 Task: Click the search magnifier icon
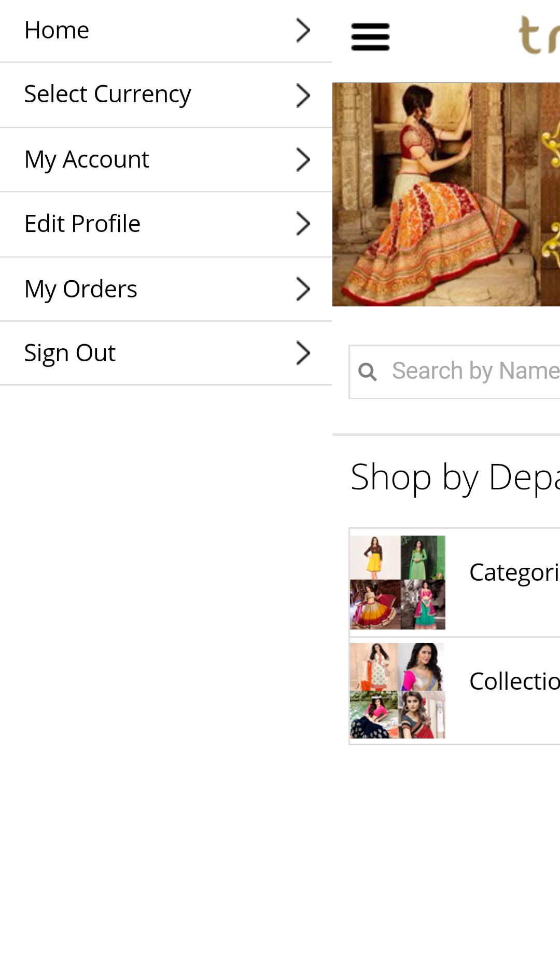point(368,372)
